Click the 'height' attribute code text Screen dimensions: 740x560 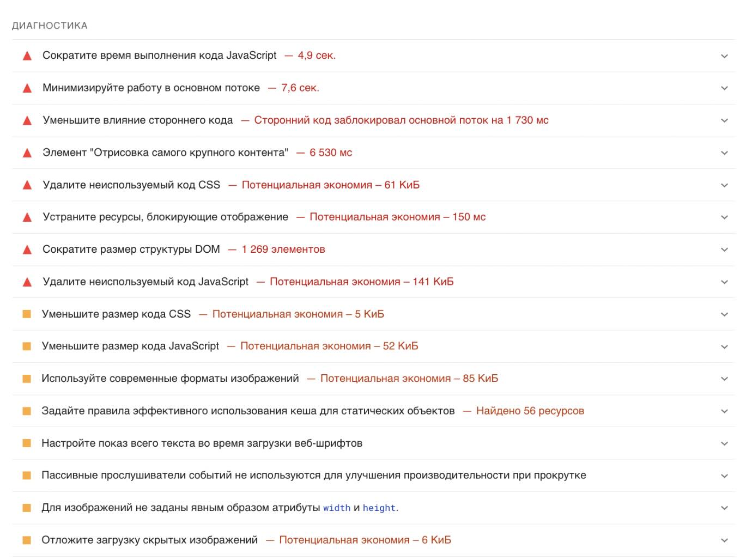379,508
